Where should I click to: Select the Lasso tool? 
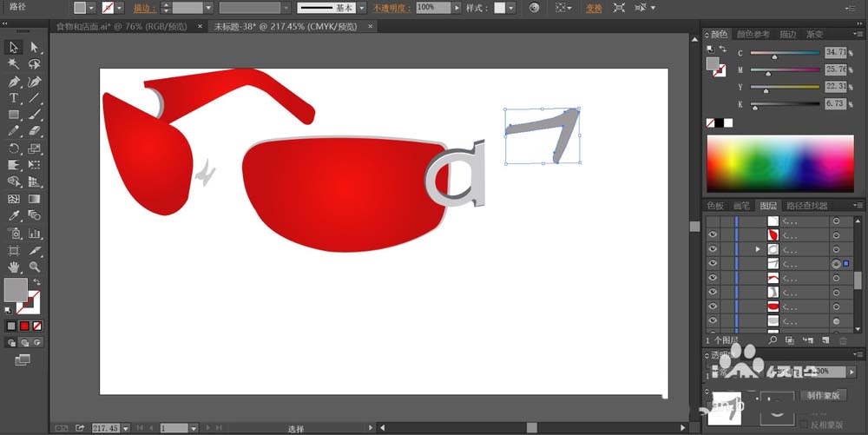click(x=35, y=64)
